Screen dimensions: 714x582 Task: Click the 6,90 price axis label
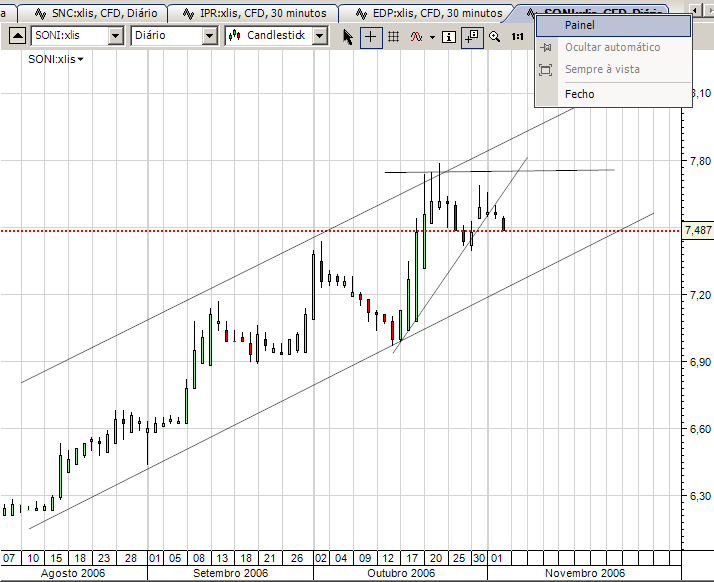point(700,362)
